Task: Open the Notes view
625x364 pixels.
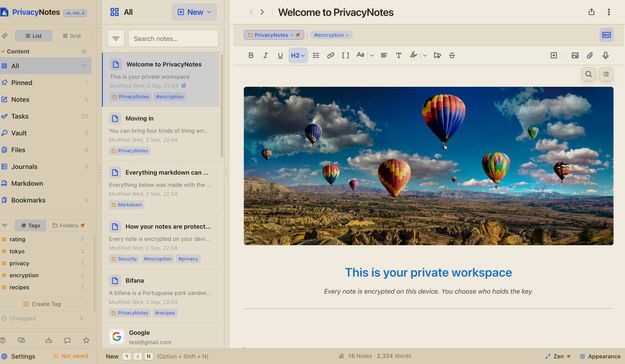Action: tap(45, 99)
